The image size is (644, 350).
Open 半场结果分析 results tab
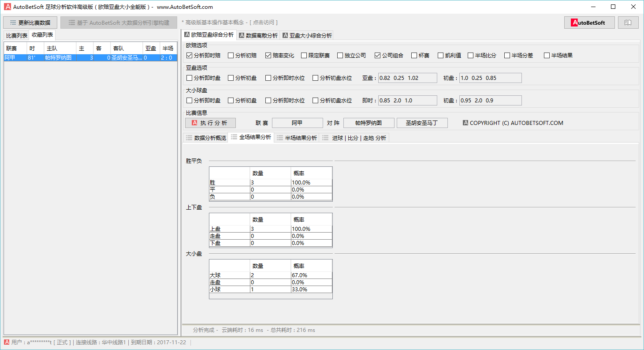pos(297,138)
